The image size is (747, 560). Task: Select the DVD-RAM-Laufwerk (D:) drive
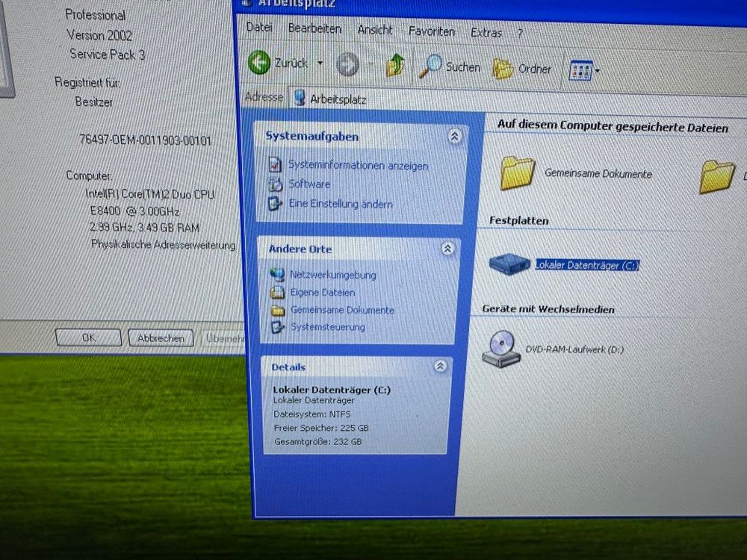574,349
